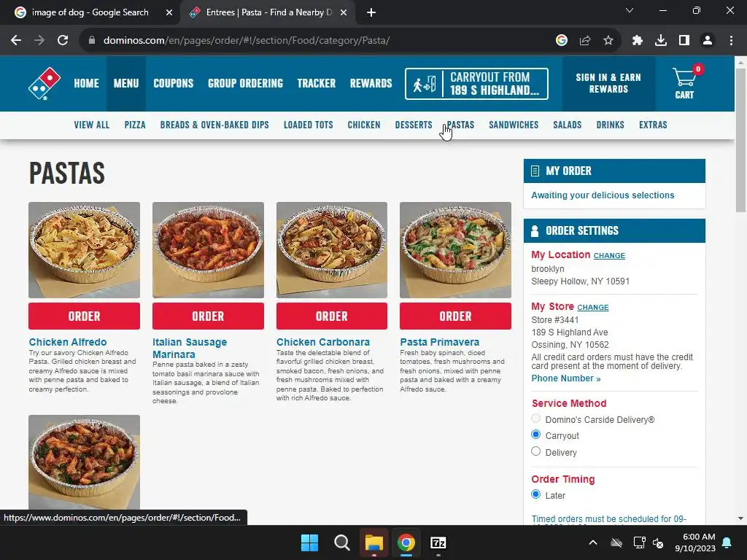The image size is (747, 560).
Task: Click the browser back arrow
Action: pyautogui.click(x=16, y=41)
